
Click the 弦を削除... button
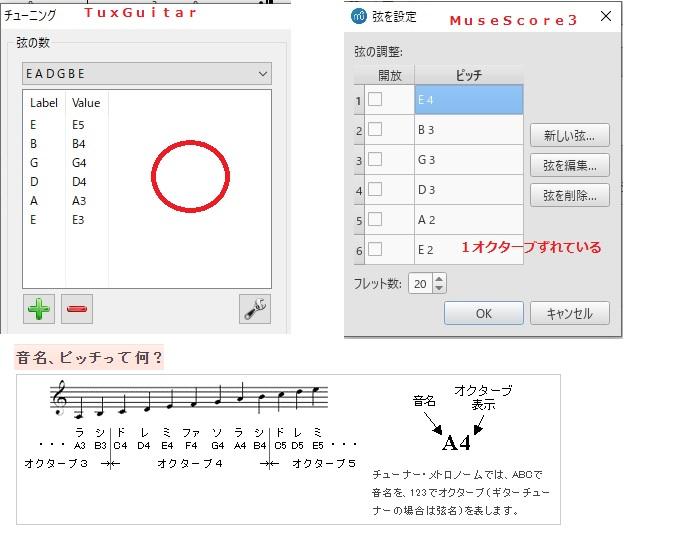pyautogui.click(x=570, y=195)
